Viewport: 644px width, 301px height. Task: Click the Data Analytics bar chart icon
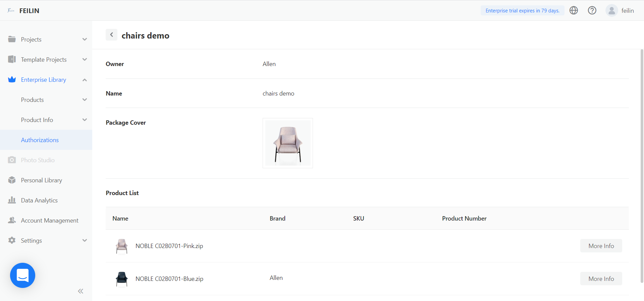coord(12,200)
